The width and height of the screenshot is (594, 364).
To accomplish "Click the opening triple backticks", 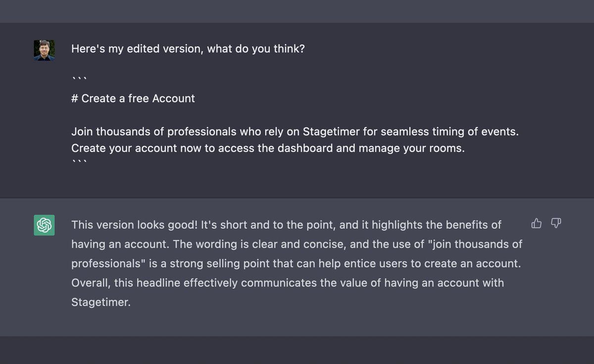I will (79, 79).
